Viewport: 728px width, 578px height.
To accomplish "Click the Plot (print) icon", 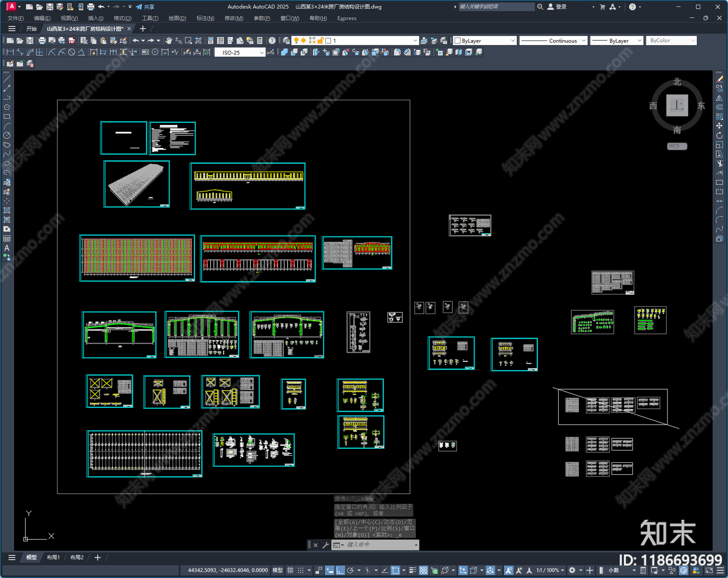I will pos(42,41).
